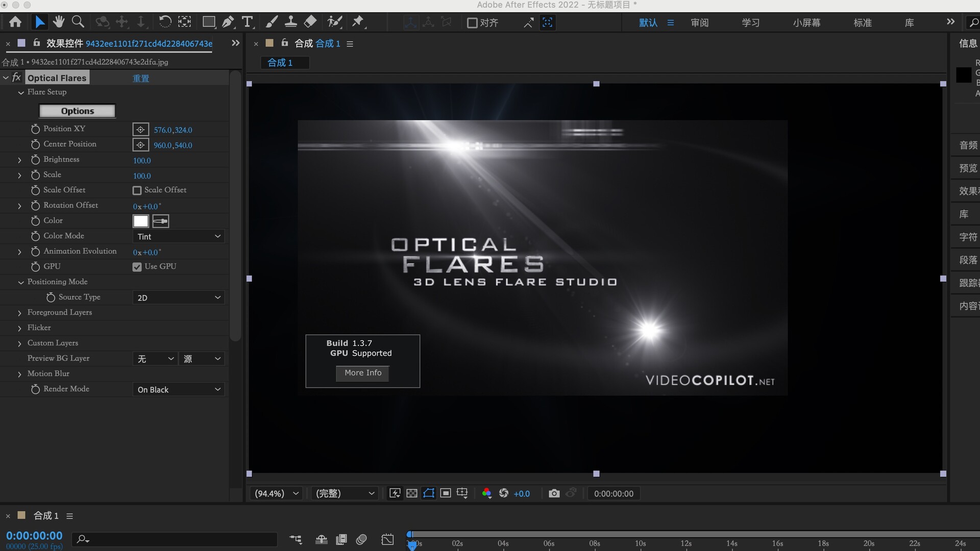
Task: Toggle Optical Flares fx effect switch
Action: tap(16, 78)
